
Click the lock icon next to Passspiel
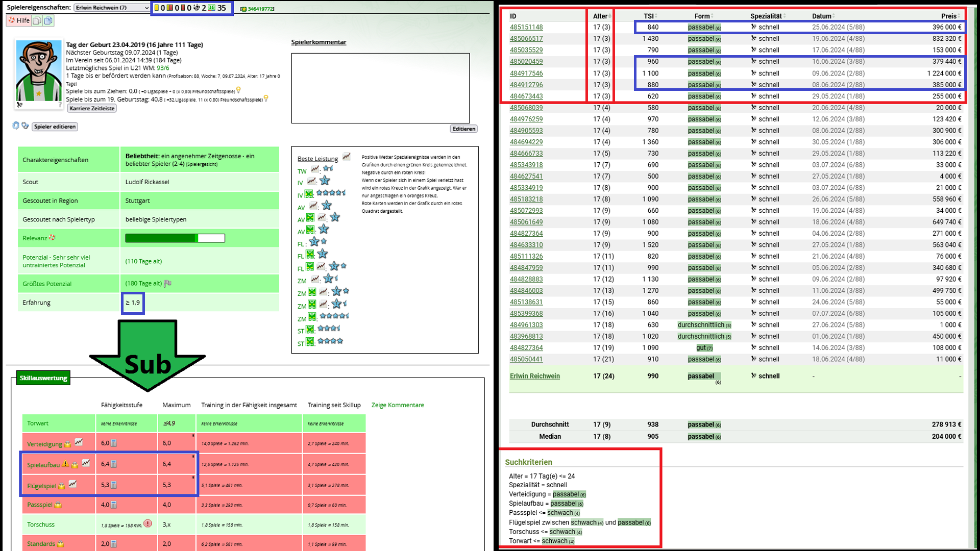58,505
